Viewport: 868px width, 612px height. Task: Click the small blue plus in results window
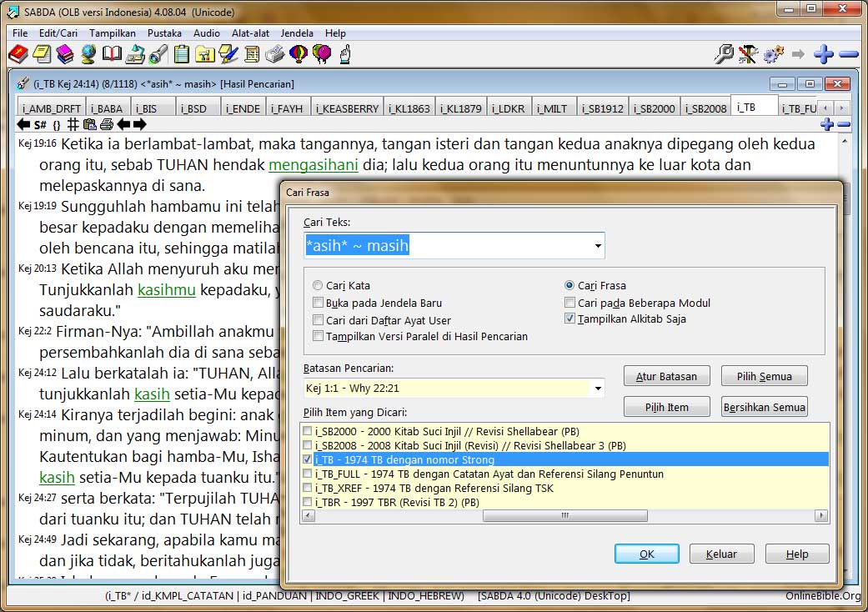point(827,124)
